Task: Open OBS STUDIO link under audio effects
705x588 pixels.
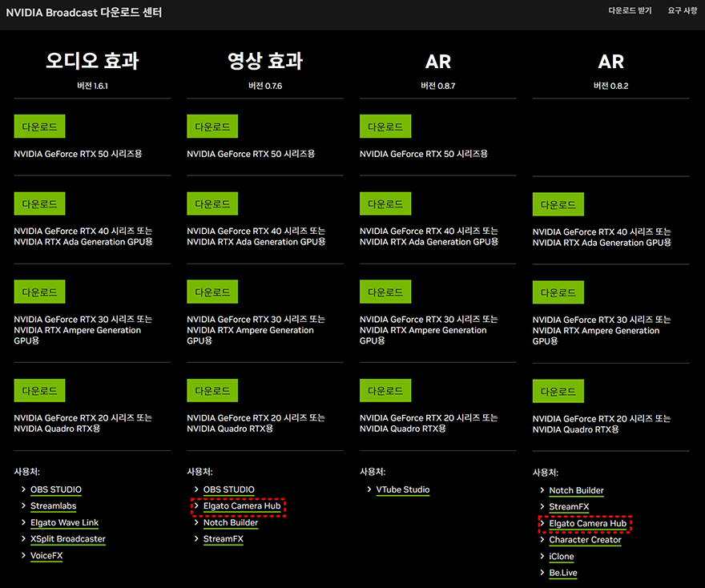Action: tap(56, 489)
